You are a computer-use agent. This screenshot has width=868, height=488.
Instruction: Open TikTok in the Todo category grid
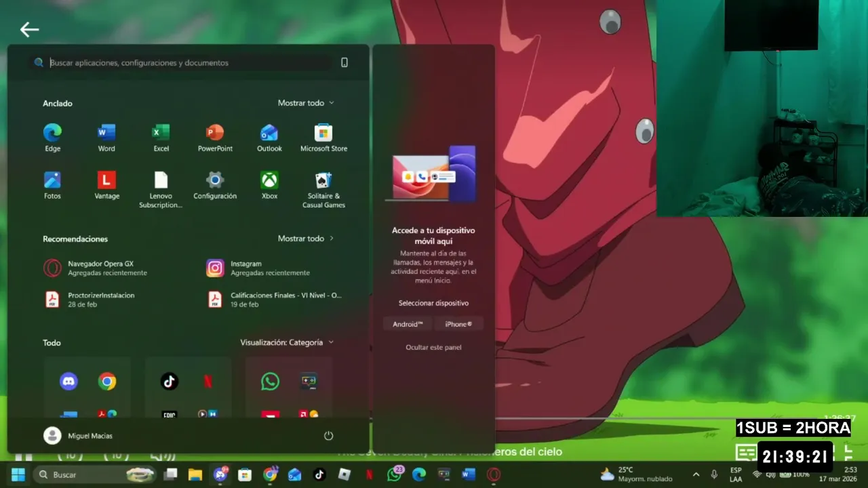(170, 382)
